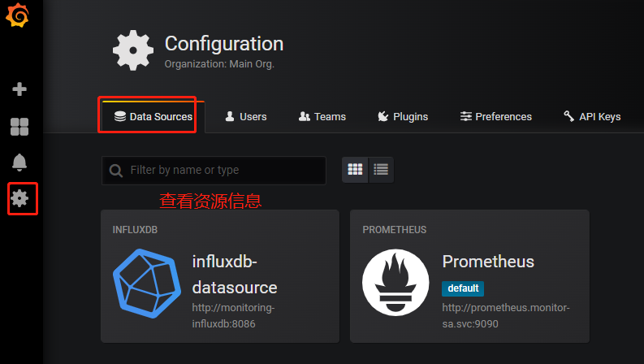
Task: Switch to the API Keys tab
Action: (x=592, y=117)
